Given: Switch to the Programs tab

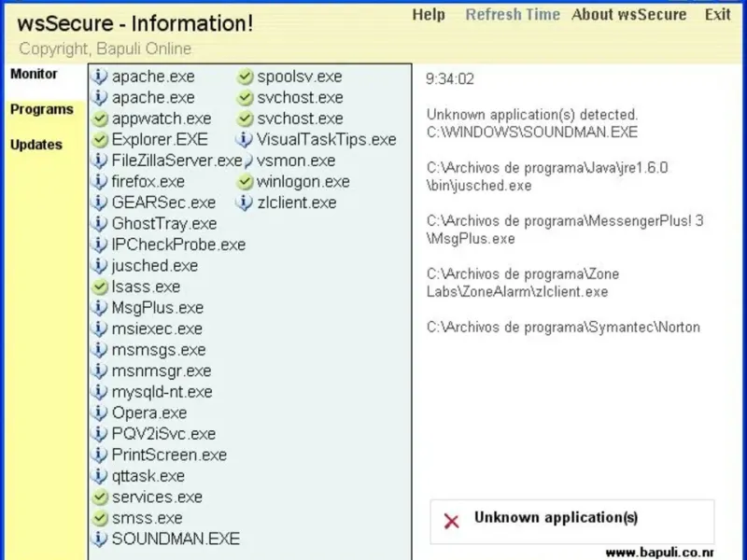Looking at the screenshot, I should click(x=41, y=109).
